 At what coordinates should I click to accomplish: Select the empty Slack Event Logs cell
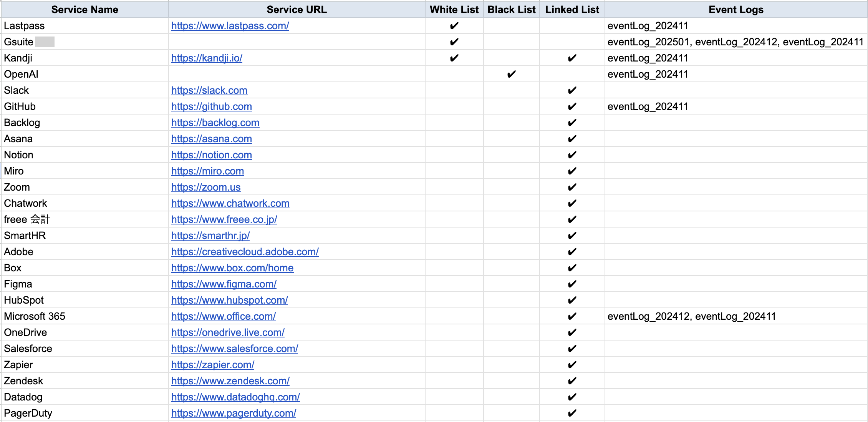pyautogui.click(x=736, y=90)
